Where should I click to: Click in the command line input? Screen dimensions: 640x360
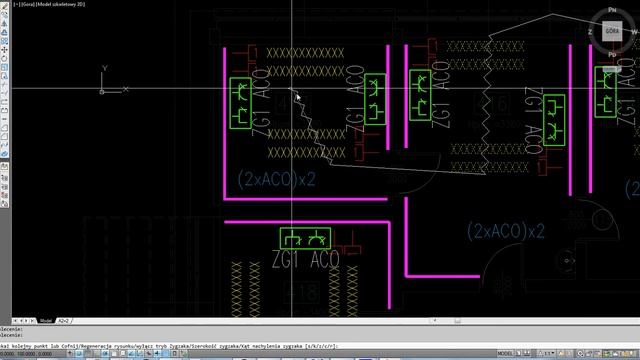point(320,346)
